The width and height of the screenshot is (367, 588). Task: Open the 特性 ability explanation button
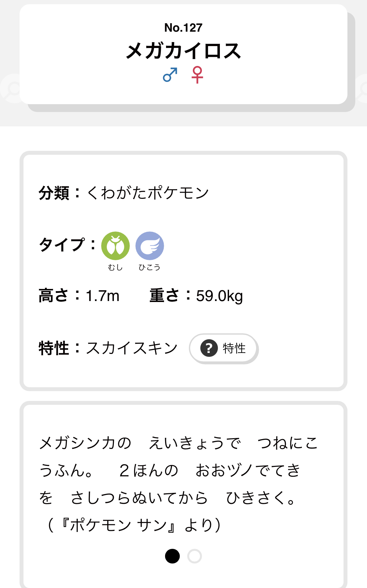(224, 348)
